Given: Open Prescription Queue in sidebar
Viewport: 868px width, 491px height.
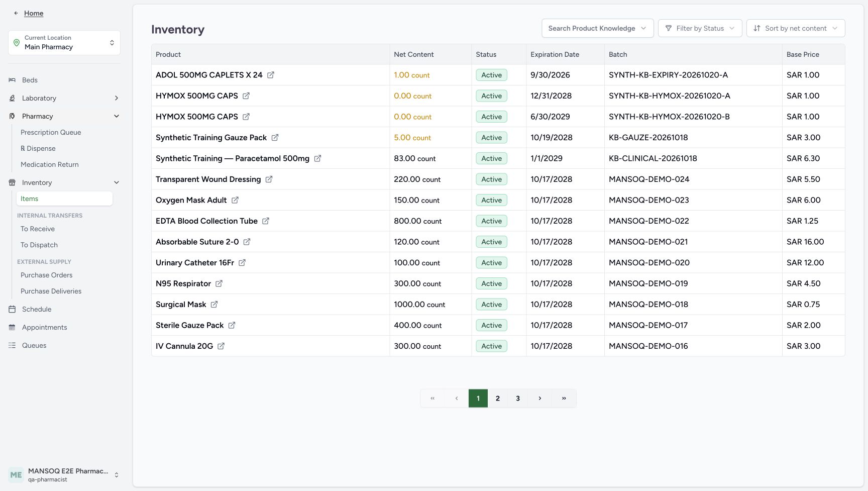Looking at the screenshot, I should point(51,132).
